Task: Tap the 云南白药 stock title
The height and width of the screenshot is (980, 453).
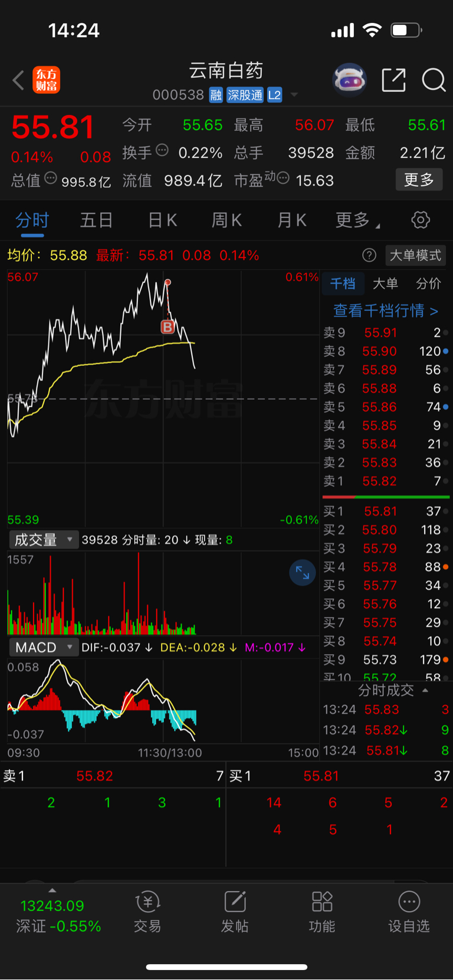Action: [x=226, y=71]
